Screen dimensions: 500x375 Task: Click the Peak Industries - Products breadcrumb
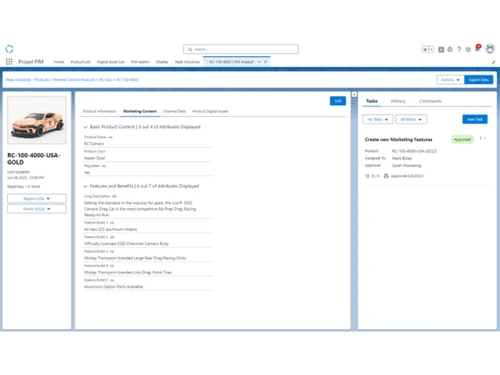click(x=27, y=80)
